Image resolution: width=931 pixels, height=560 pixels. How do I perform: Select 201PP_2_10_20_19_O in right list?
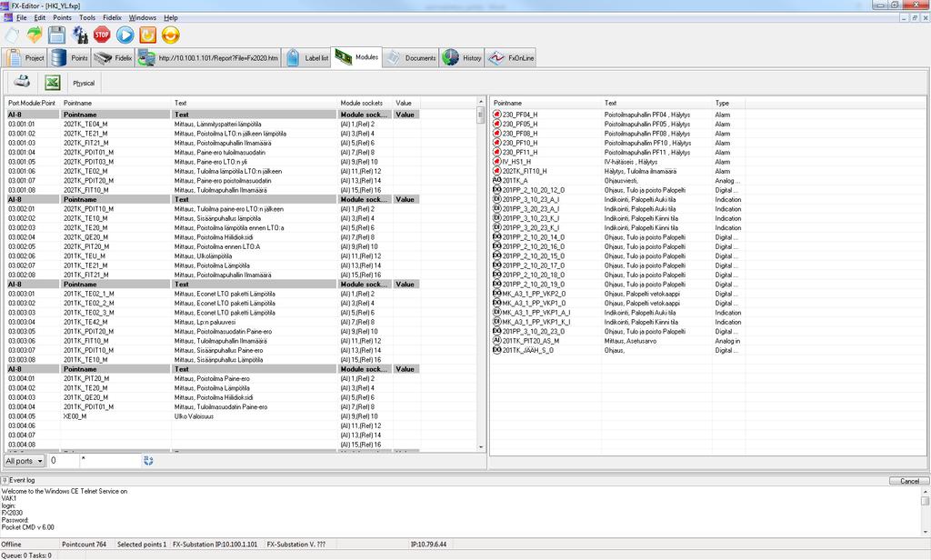pyautogui.click(x=617, y=285)
